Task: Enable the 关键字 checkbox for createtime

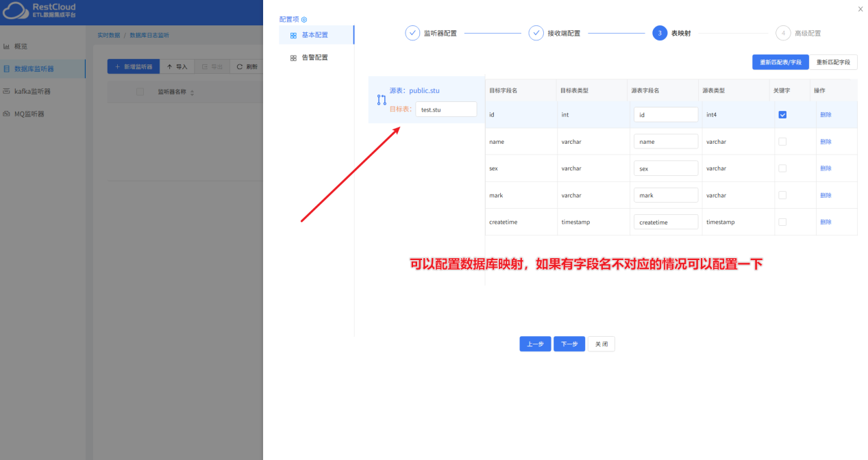Action: 782,222
